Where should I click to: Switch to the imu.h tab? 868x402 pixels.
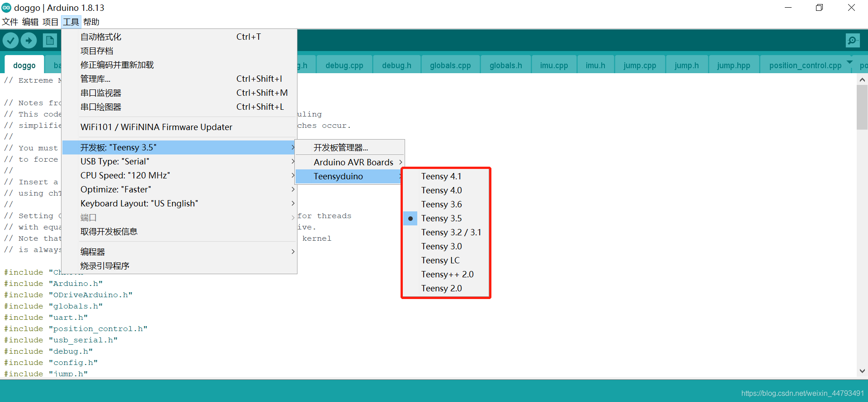pyautogui.click(x=595, y=65)
